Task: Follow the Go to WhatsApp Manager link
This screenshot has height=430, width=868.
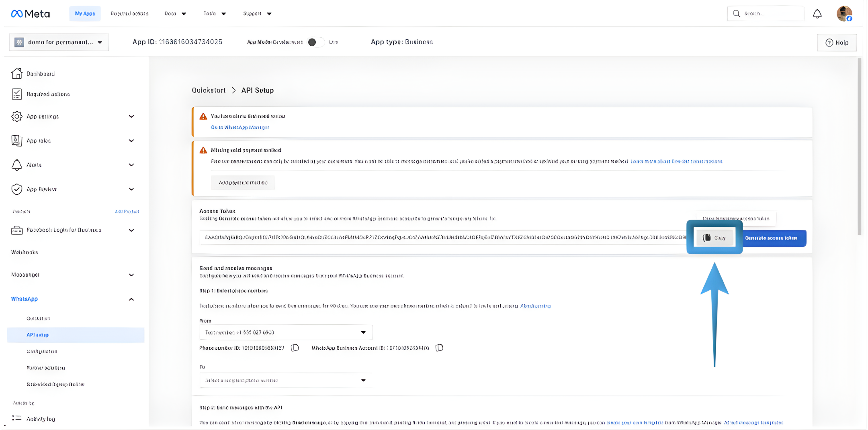Action: pyautogui.click(x=240, y=127)
